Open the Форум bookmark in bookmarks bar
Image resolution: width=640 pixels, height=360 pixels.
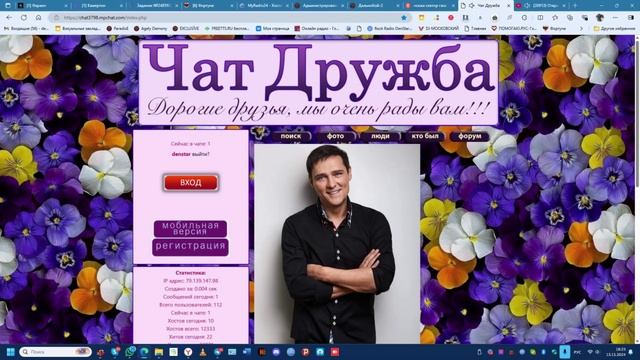[553, 29]
